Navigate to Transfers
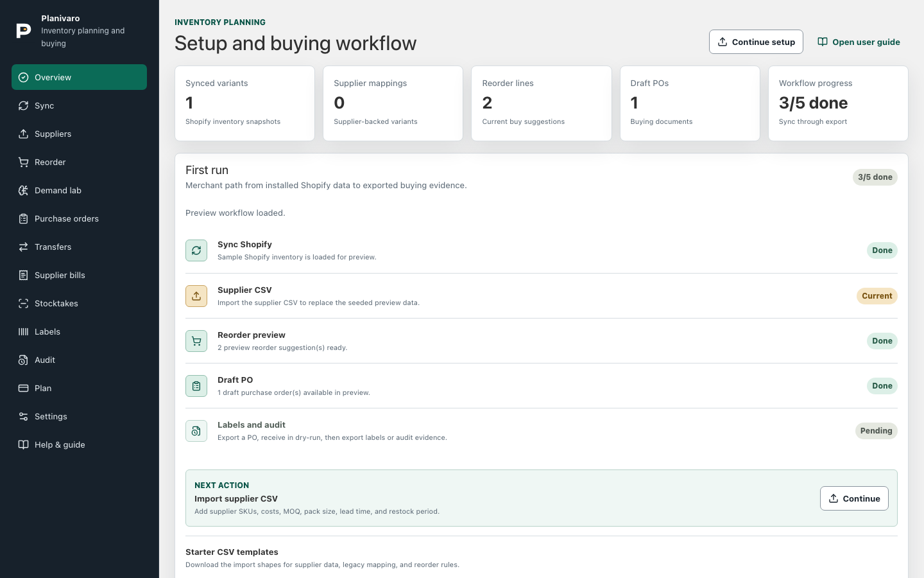 79,247
